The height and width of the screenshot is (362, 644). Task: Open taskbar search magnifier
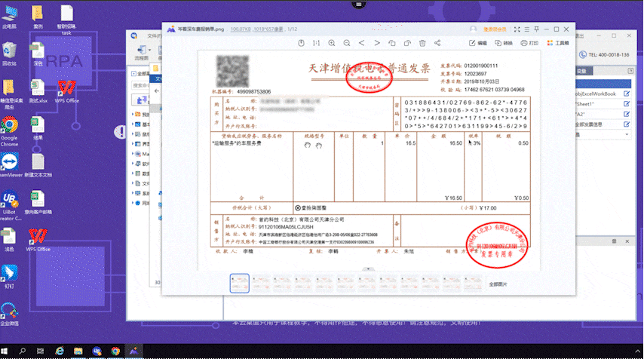tap(22, 351)
